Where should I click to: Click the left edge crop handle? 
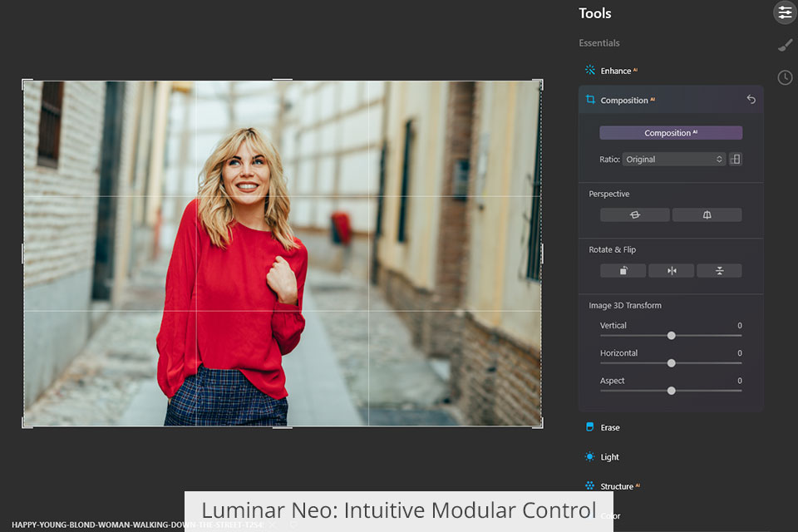point(22,254)
